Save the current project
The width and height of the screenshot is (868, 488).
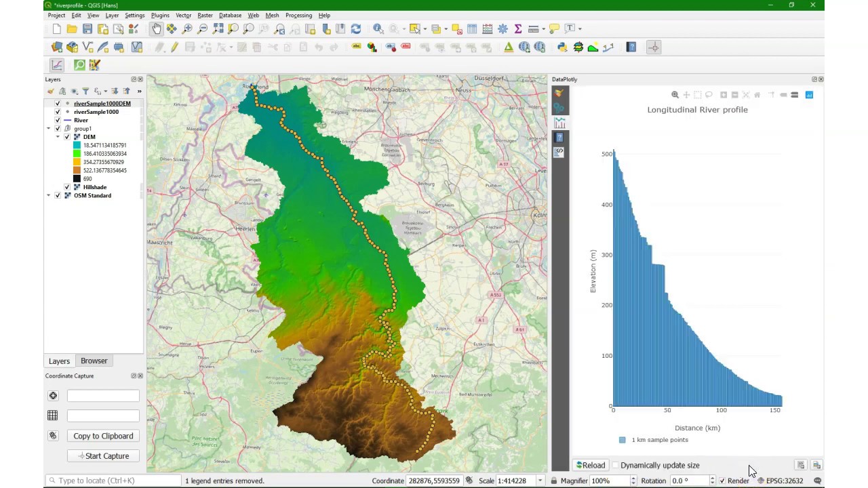tap(87, 28)
